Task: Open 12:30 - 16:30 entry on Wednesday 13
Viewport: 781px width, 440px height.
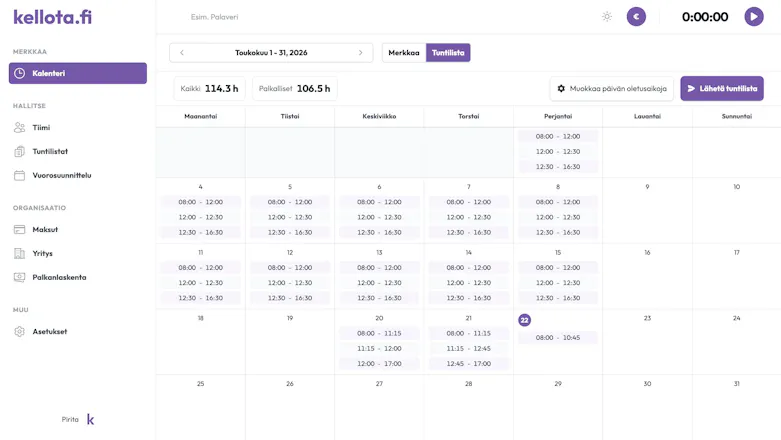Action: [379, 298]
